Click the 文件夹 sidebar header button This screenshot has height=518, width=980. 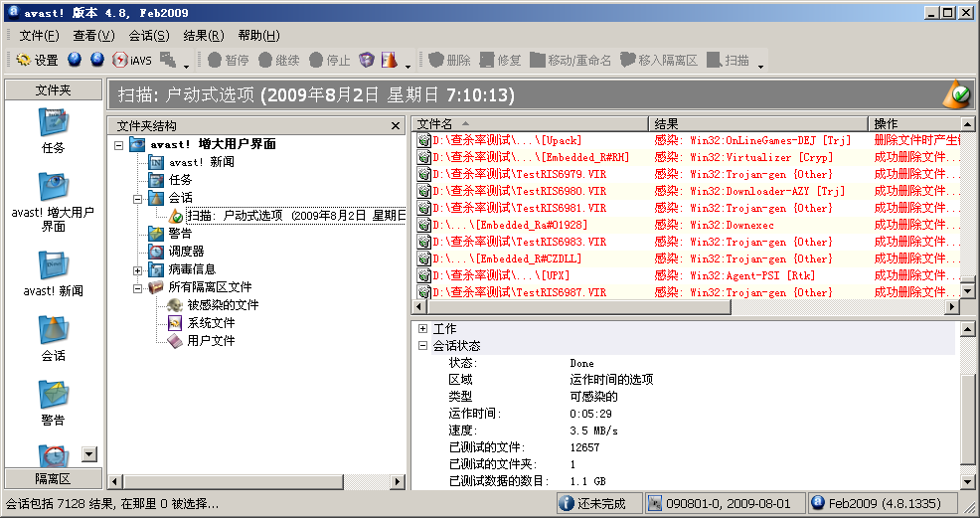[x=53, y=89]
